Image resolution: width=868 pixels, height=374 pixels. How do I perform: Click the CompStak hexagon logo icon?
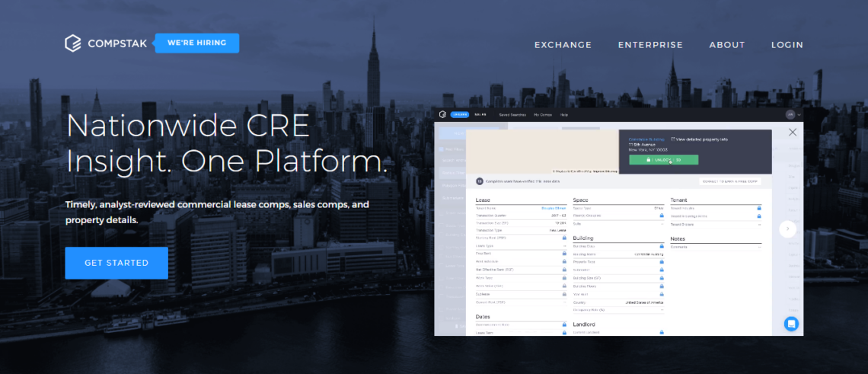coord(73,43)
